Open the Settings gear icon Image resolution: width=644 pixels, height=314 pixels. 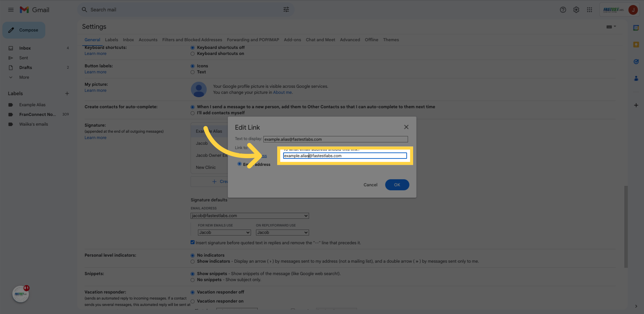point(576,10)
